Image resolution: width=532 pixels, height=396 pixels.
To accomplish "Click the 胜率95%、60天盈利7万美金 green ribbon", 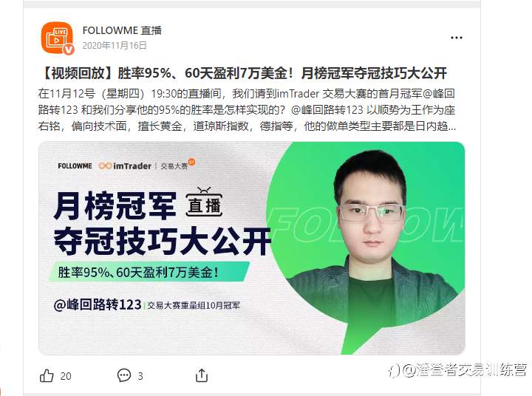I will tap(149, 272).
